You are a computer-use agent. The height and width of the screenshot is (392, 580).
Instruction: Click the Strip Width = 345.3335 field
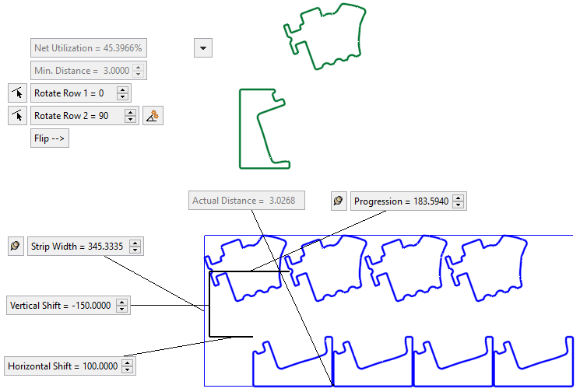[x=86, y=246]
